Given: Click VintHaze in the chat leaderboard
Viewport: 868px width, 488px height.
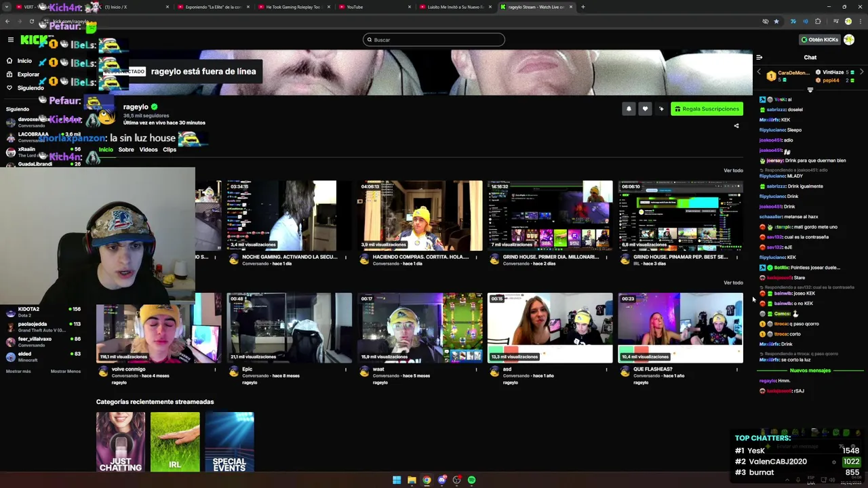Looking at the screenshot, I should tap(833, 73).
